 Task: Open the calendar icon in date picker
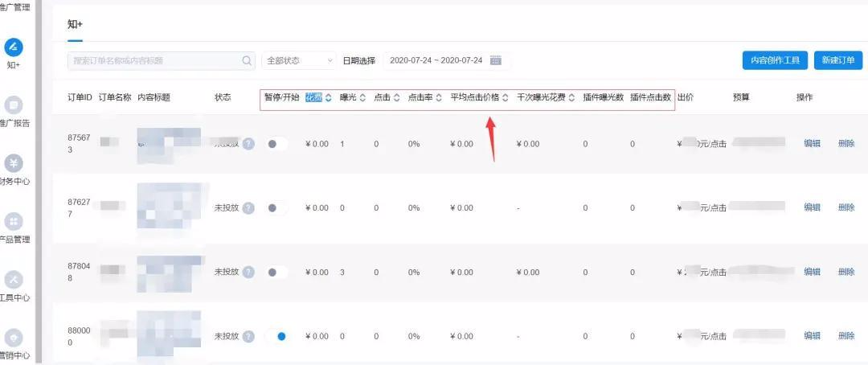pos(495,60)
